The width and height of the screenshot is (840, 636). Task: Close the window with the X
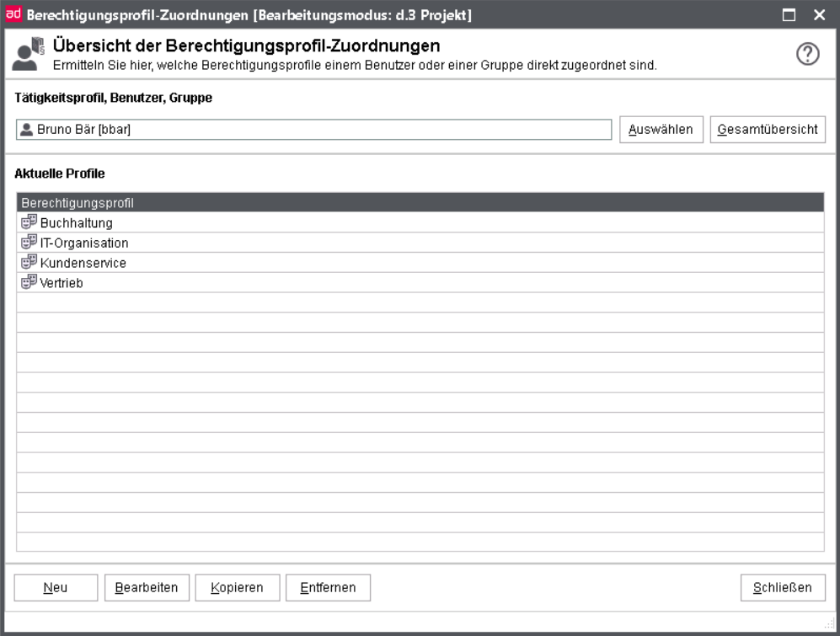(819, 15)
